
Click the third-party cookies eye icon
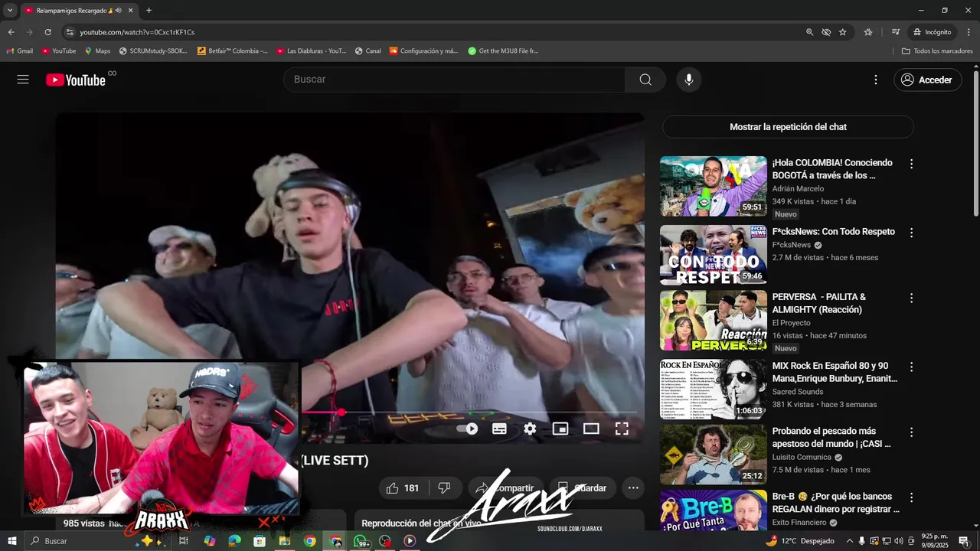coord(826,32)
